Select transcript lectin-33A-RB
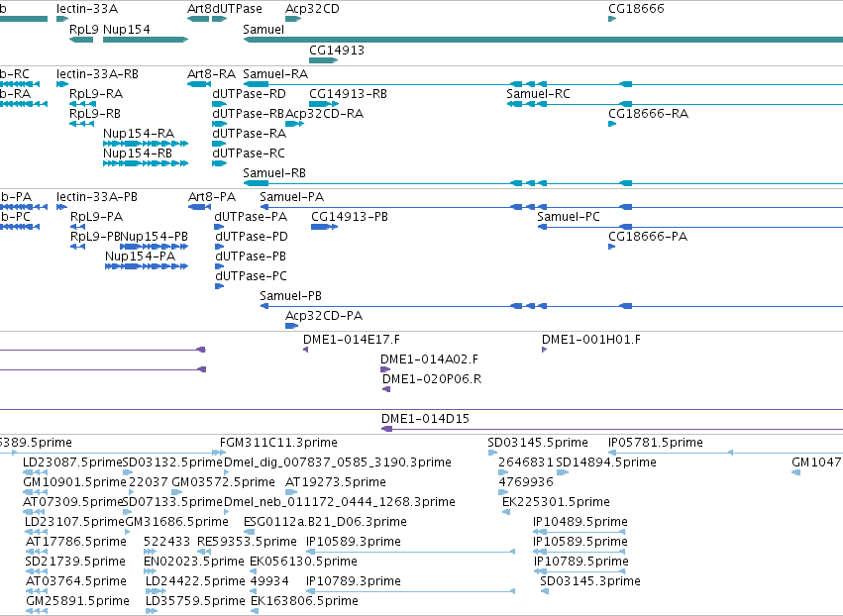Viewport: 843px width, 616px height. (97, 74)
